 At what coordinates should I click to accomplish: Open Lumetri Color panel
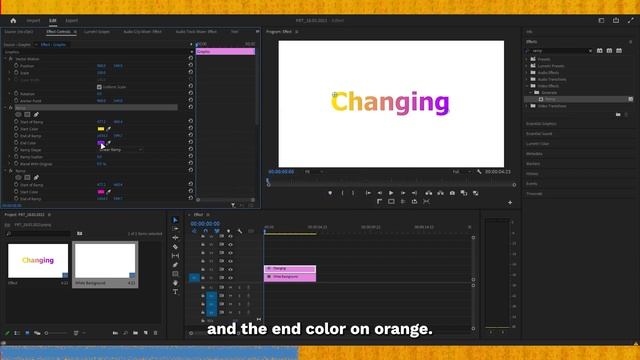pos(538,144)
